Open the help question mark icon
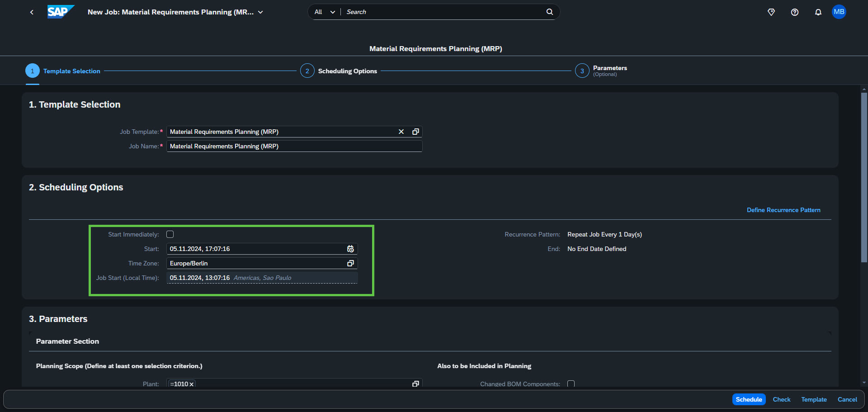Image resolution: width=868 pixels, height=412 pixels. (x=795, y=12)
